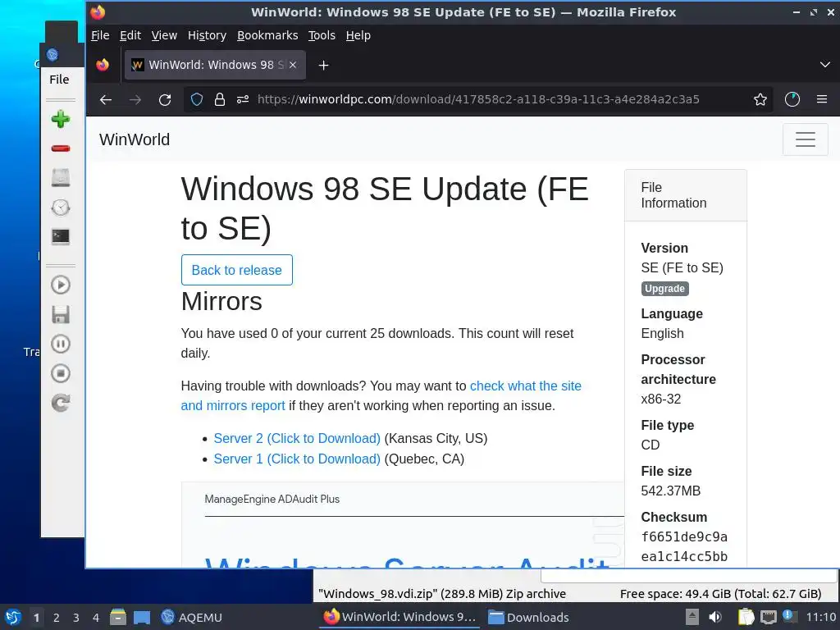840x630 pixels.
Task: Open Firefox View pinned icon
Action: [x=103, y=66]
